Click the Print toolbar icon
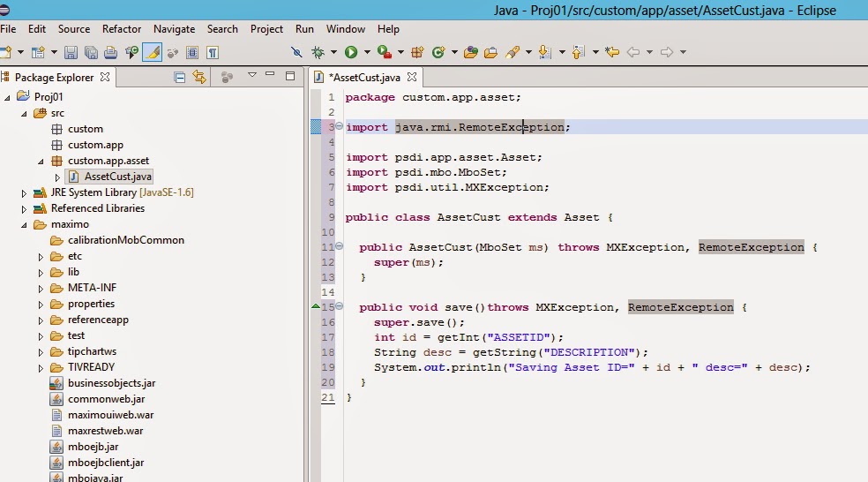This screenshot has height=482, width=868. (111, 53)
